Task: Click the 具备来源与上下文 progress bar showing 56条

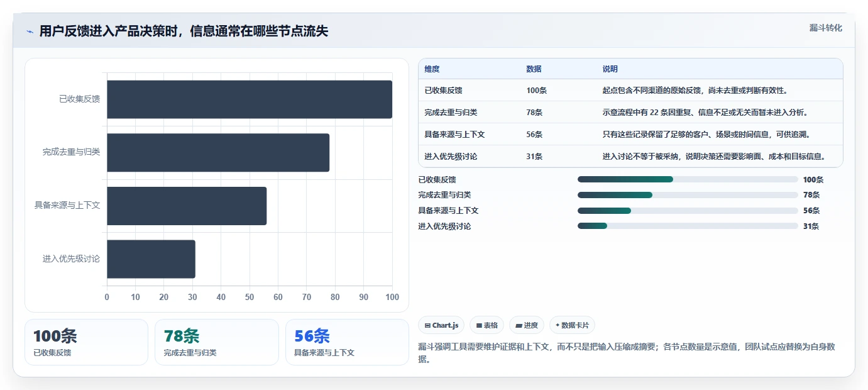Action: [688, 211]
